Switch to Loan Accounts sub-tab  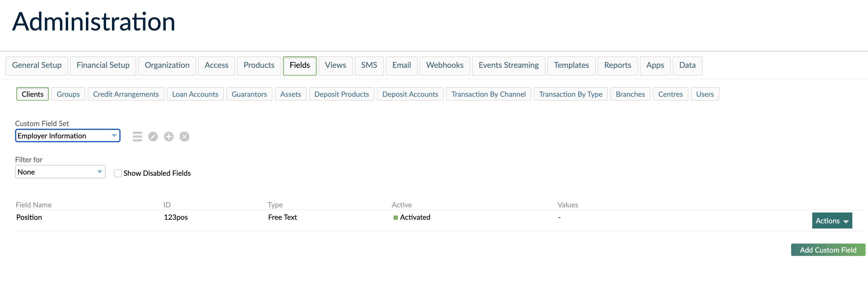(x=195, y=94)
